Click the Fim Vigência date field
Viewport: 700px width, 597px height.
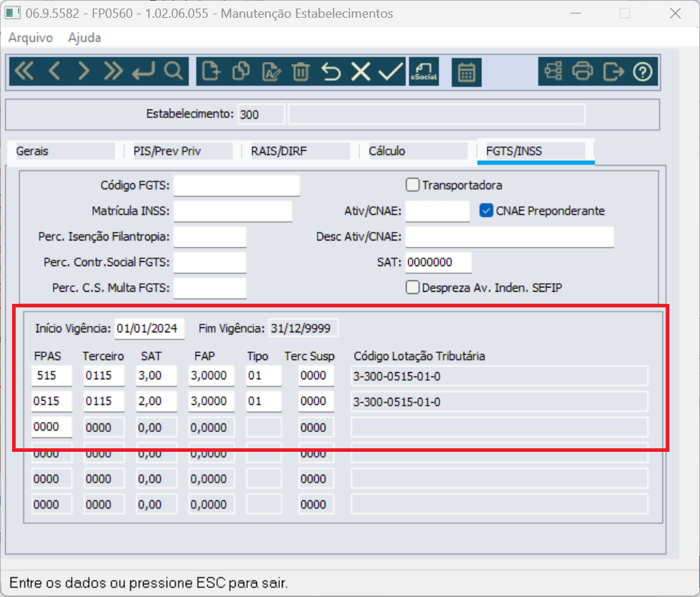click(303, 329)
